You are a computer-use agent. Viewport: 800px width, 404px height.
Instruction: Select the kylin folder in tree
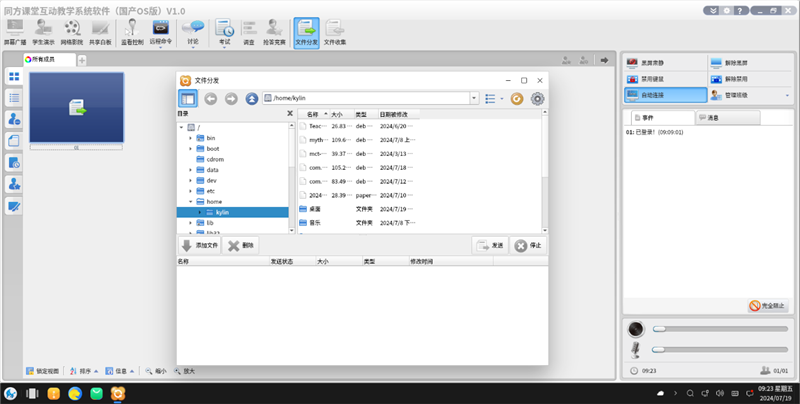coord(222,212)
